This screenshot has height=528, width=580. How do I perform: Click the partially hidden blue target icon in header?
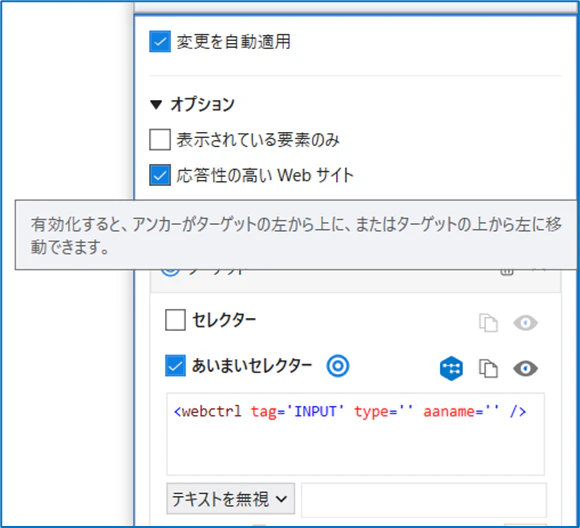click(171, 273)
